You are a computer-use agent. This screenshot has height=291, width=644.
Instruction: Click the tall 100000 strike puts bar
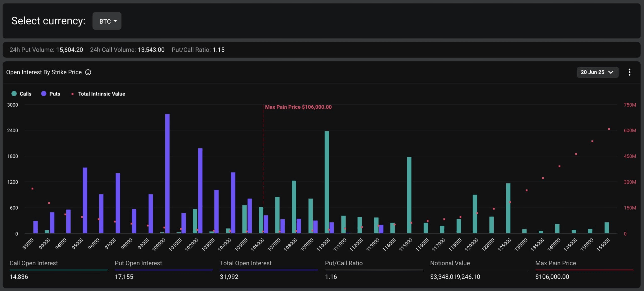pyautogui.click(x=167, y=174)
